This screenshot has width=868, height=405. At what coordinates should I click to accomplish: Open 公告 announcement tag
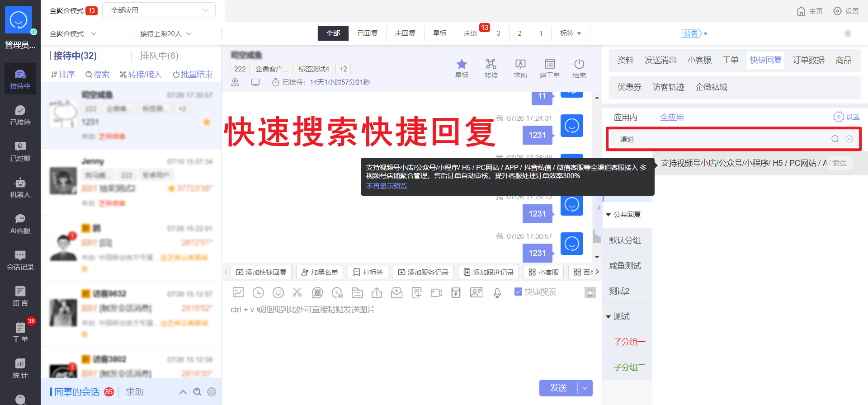tap(692, 33)
